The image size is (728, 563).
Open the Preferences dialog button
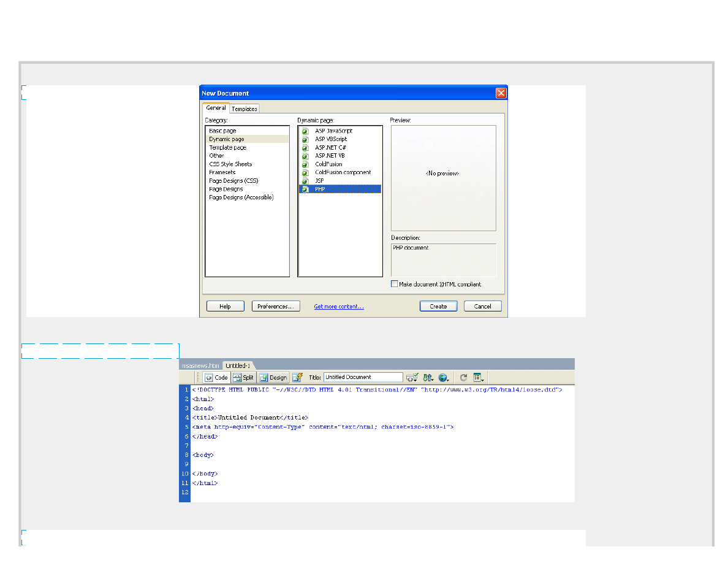point(276,306)
